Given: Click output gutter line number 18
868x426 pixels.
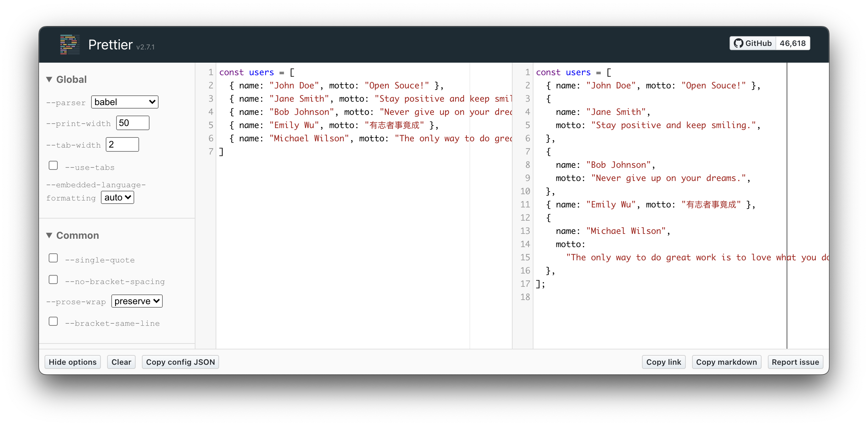Looking at the screenshot, I should coord(525,297).
